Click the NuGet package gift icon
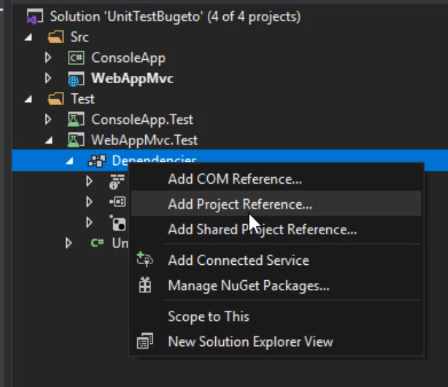Screen dimensions: 448x387 [x=145, y=285]
